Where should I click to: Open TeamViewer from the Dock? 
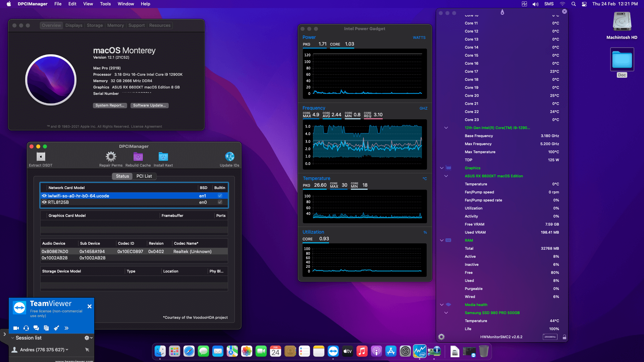333,351
